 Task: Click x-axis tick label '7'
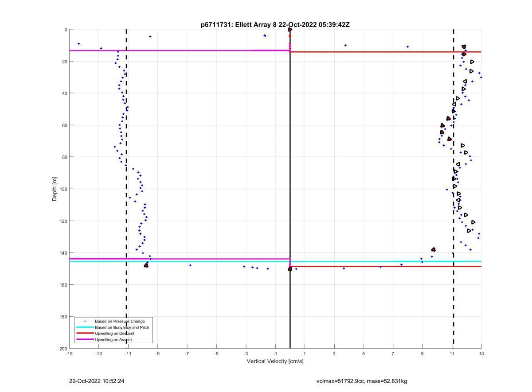coord(393,353)
